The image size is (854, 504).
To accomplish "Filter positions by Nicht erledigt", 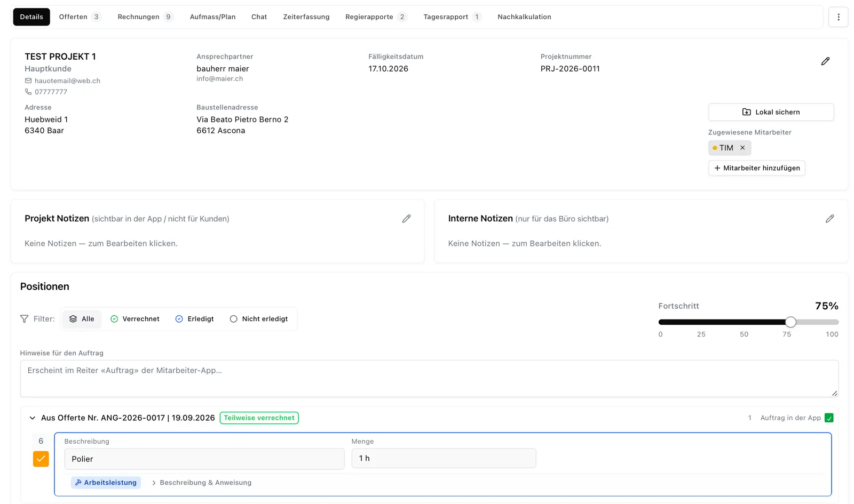I will point(259,319).
